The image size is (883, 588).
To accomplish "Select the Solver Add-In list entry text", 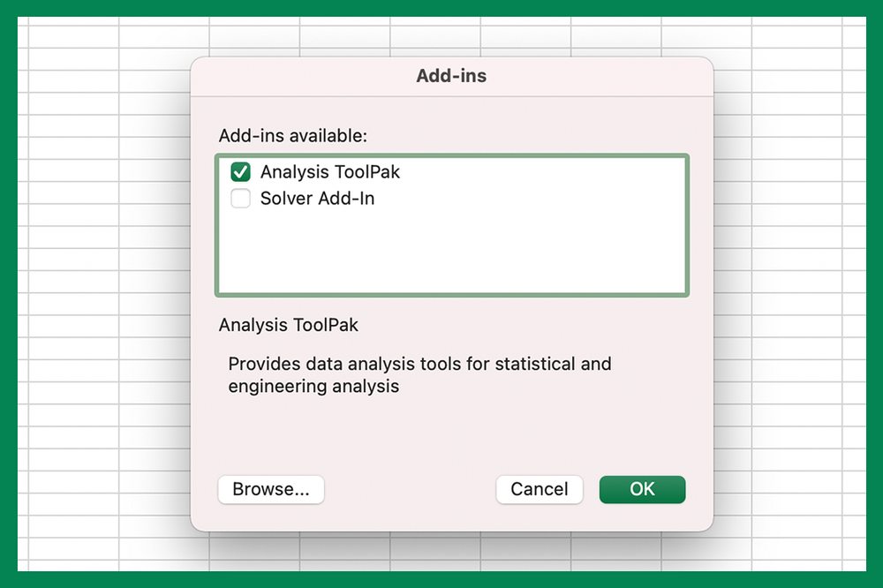I will coord(317,199).
